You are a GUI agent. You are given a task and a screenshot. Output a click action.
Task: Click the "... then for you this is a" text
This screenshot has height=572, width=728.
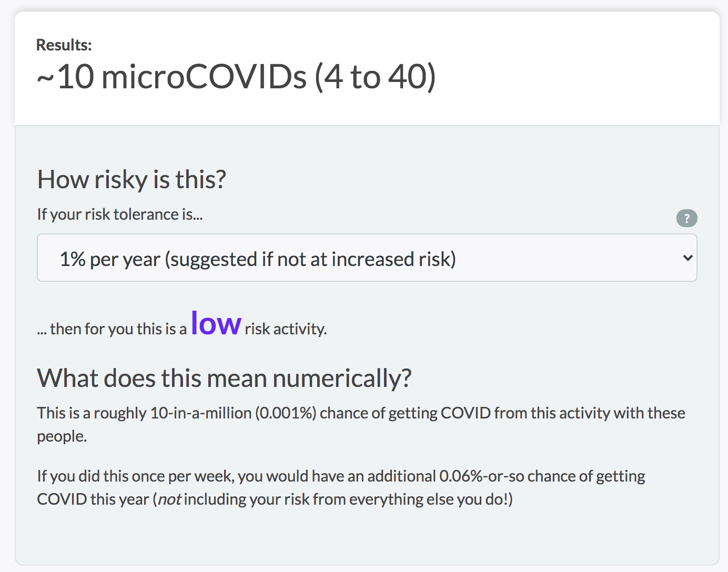point(112,329)
